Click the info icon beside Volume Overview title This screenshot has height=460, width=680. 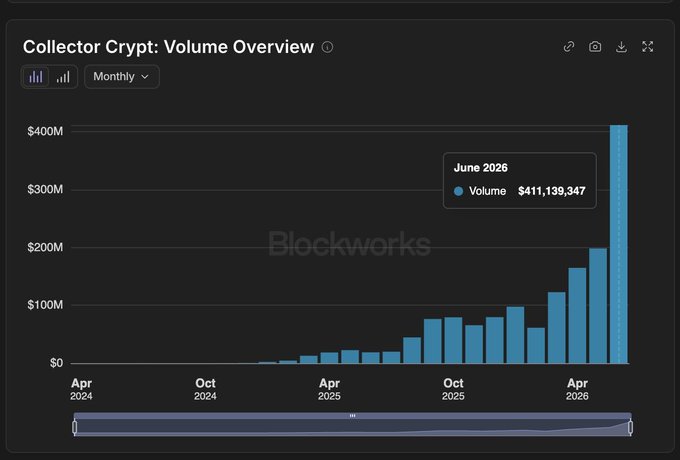pos(327,47)
